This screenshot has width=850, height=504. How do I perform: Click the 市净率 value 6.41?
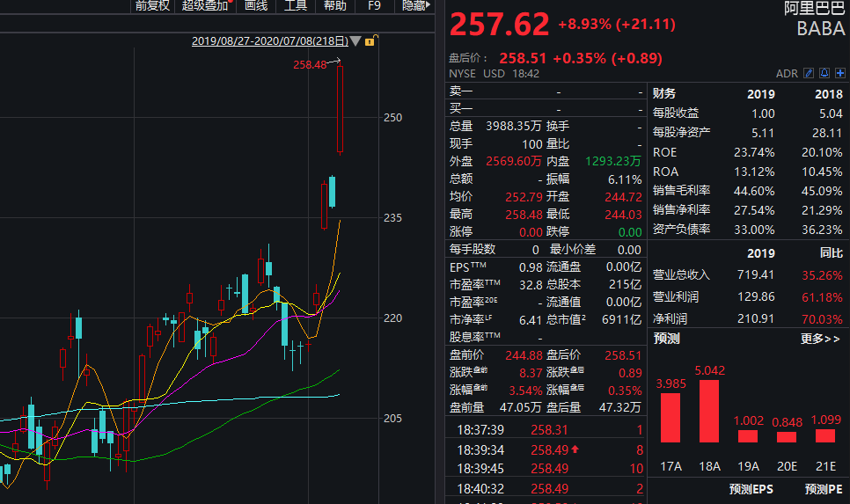click(531, 320)
